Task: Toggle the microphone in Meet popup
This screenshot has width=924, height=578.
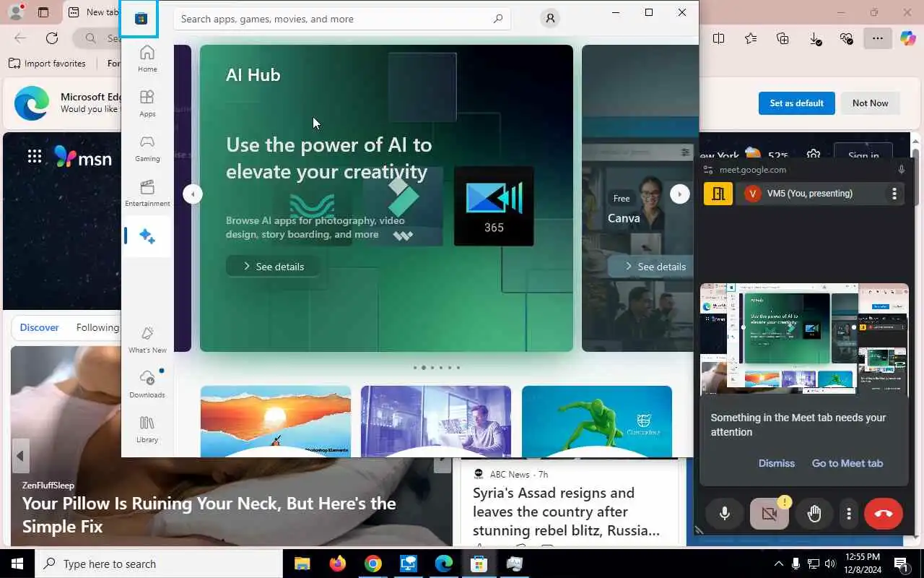Action: tap(725, 514)
